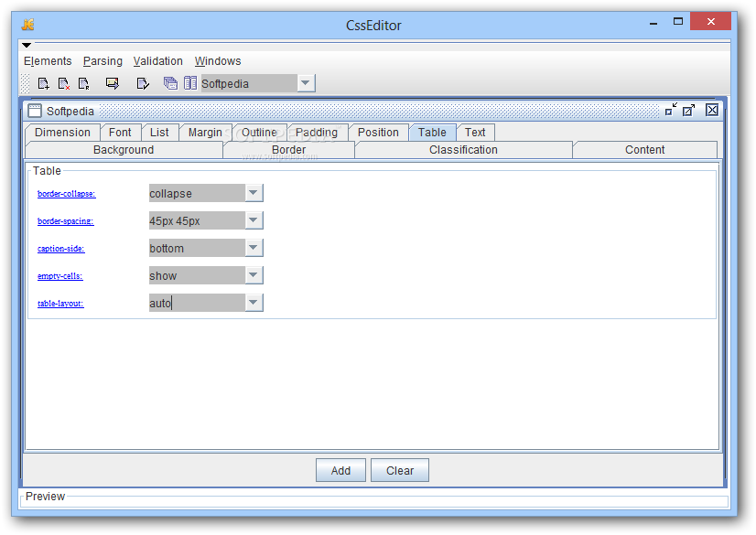Open the table-layout property link
The width and height of the screenshot is (756, 535).
pyautogui.click(x=60, y=304)
